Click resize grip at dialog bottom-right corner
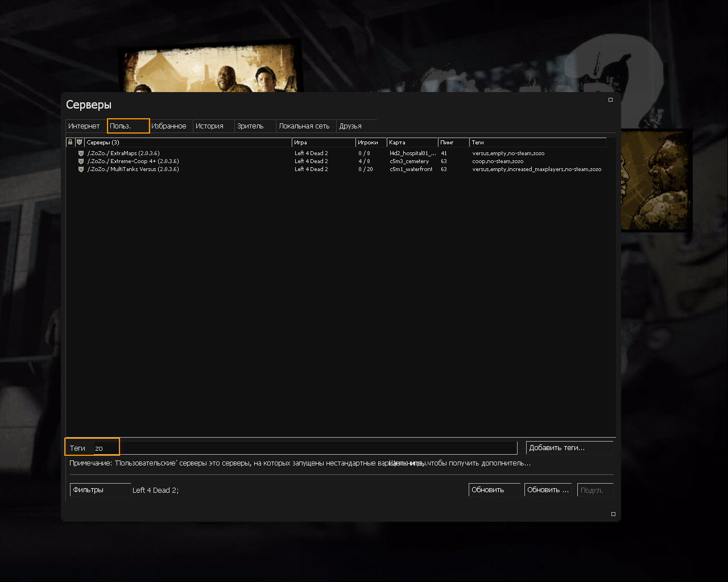The width and height of the screenshot is (728, 582). [x=613, y=514]
